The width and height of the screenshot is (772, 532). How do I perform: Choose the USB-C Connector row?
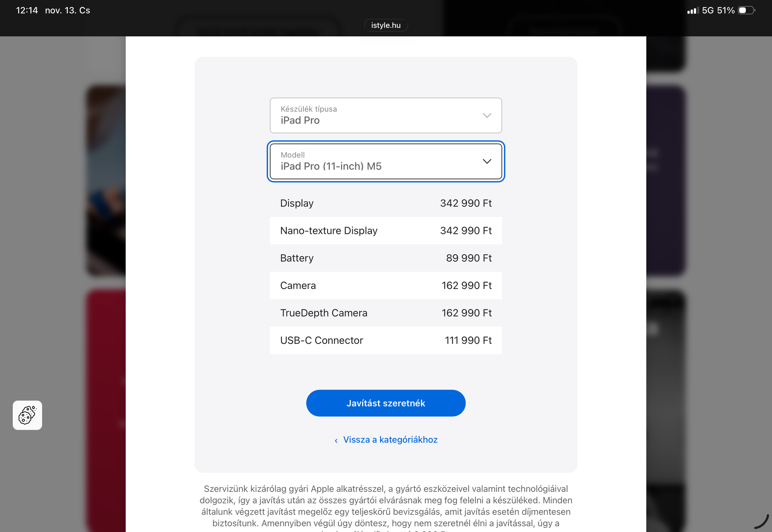pos(386,340)
